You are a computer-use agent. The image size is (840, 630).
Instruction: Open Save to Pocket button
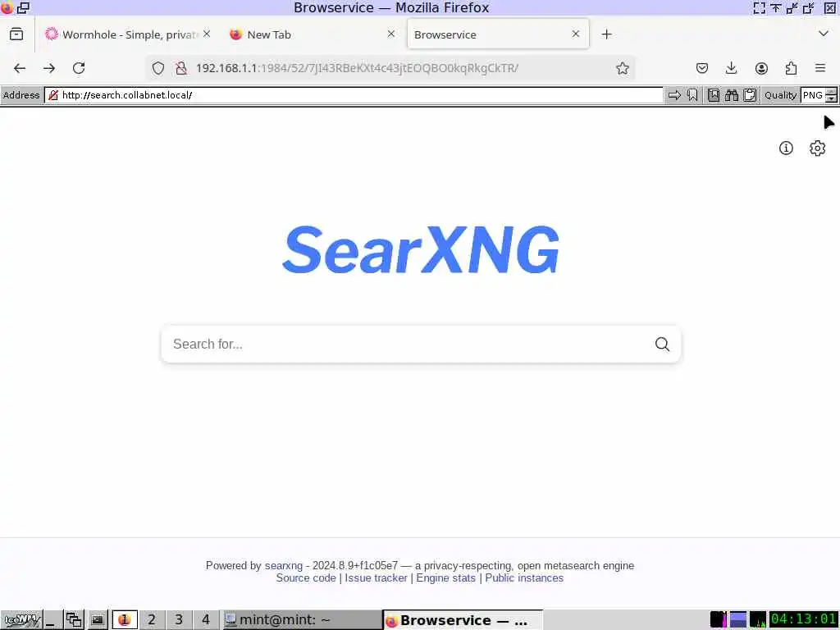click(702, 68)
